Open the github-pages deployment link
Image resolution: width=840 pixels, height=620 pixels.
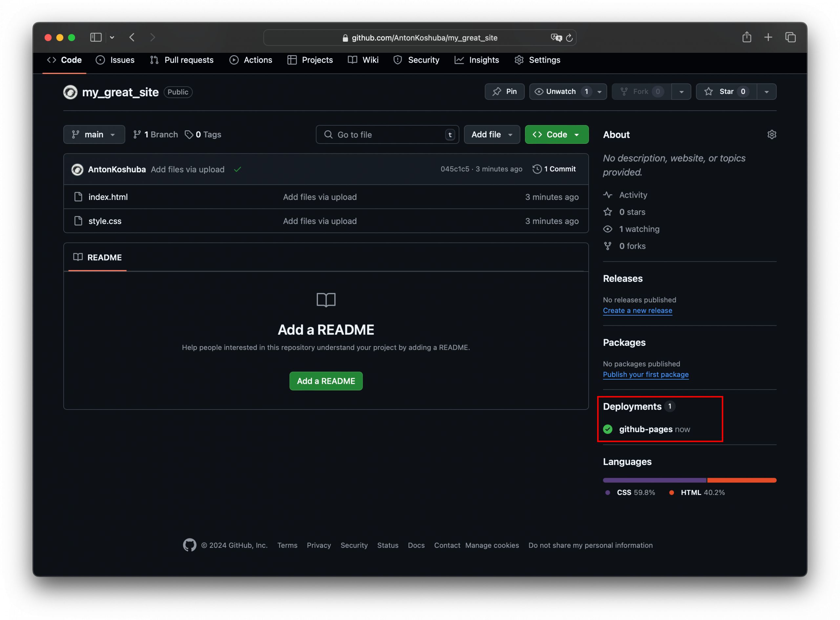pos(645,429)
